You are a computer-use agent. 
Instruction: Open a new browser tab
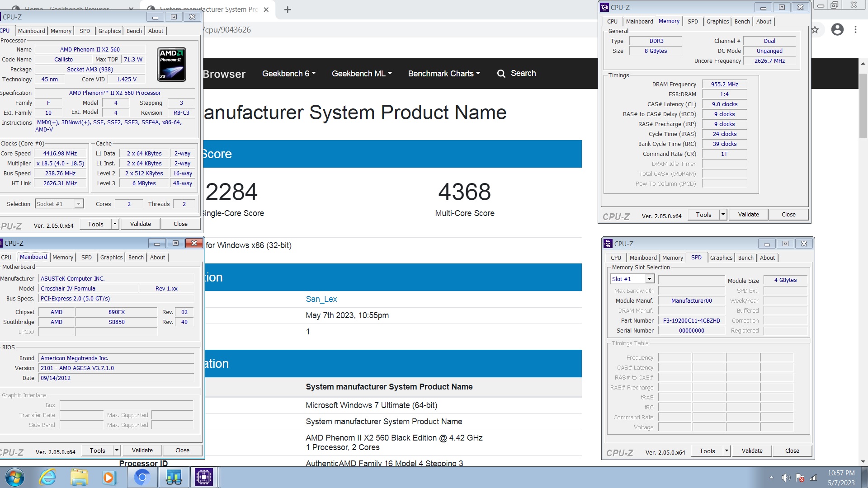[288, 9]
